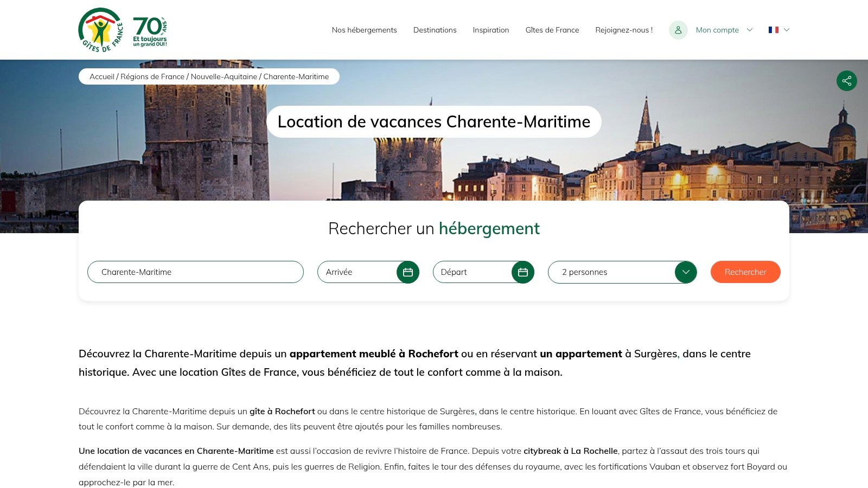
Task: Click the 70 ans anniversary badge
Action: [x=150, y=31]
